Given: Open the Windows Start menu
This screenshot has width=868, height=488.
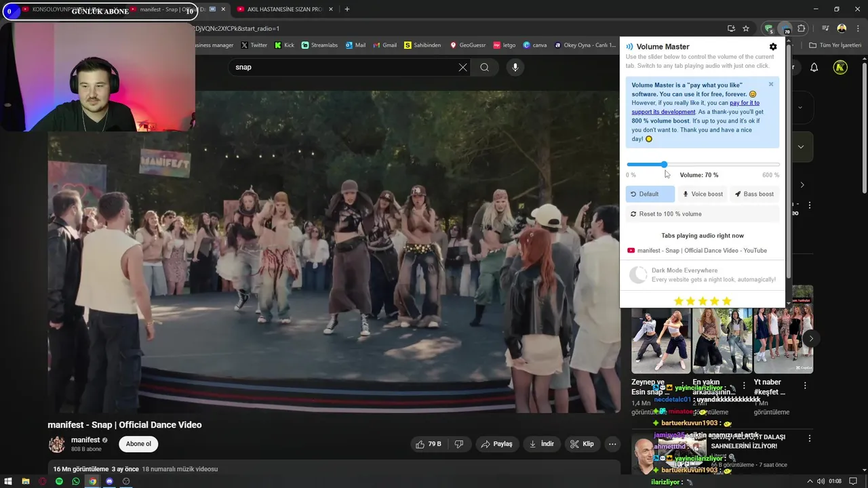Looking at the screenshot, I should tap(8, 481).
